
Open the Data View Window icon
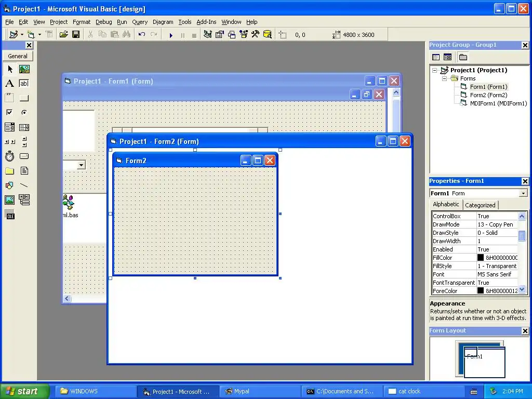point(268,35)
